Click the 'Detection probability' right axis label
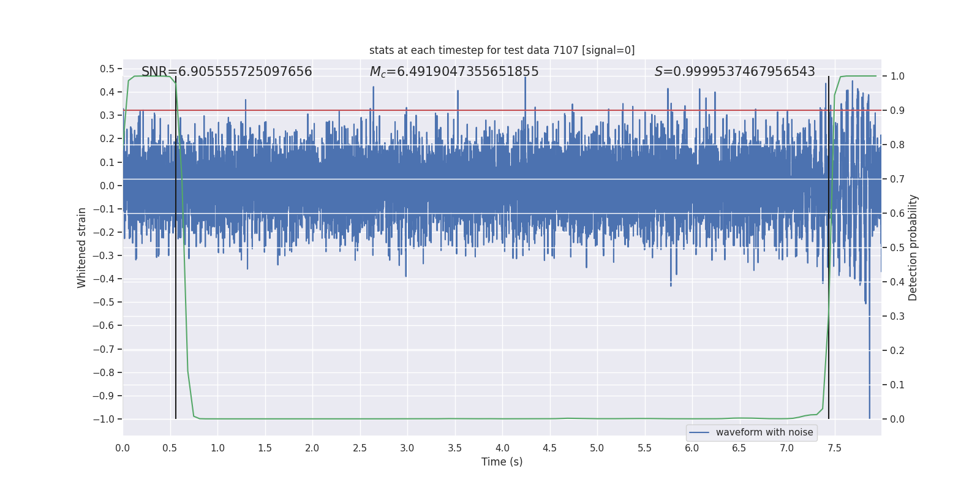The width and height of the screenshot is (980, 490). [913, 247]
